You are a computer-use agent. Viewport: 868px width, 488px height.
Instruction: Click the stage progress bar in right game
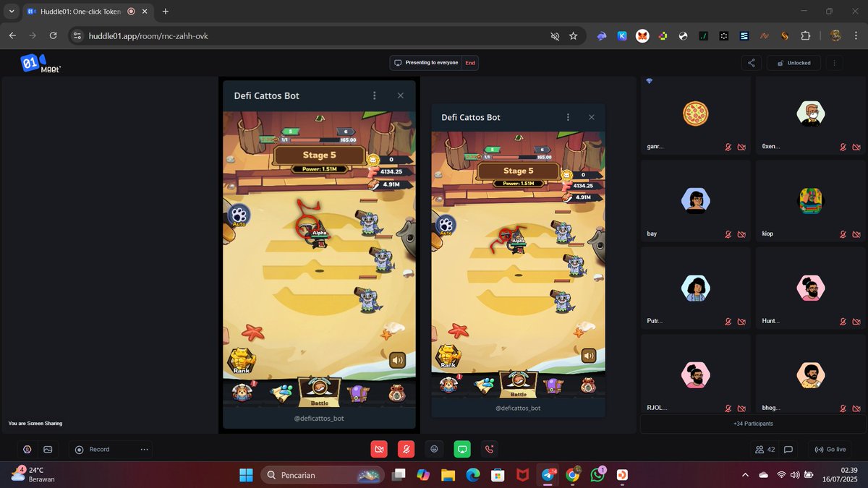click(x=516, y=157)
